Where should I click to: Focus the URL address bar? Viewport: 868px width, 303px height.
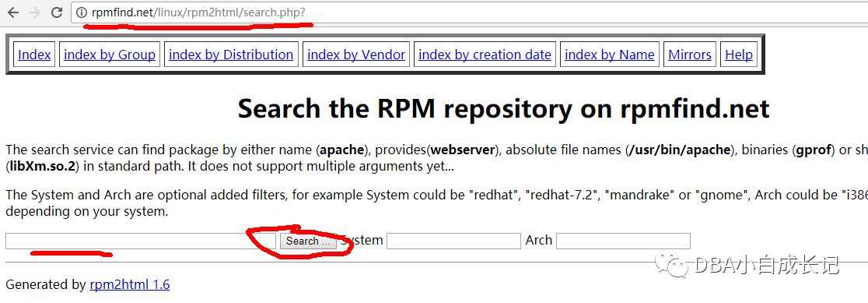tap(470, 12)
